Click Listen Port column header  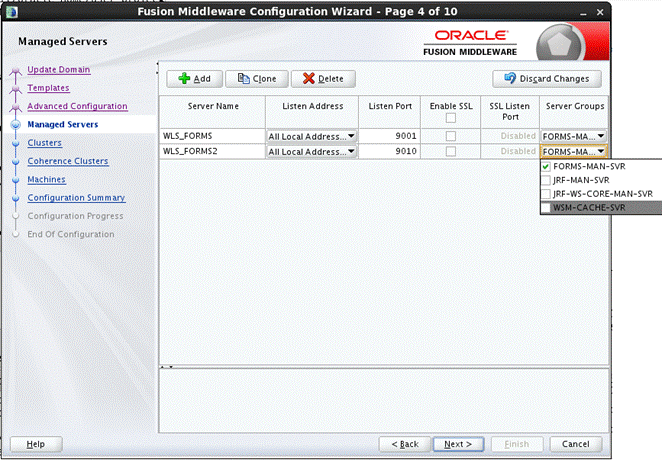click(389, 112)
